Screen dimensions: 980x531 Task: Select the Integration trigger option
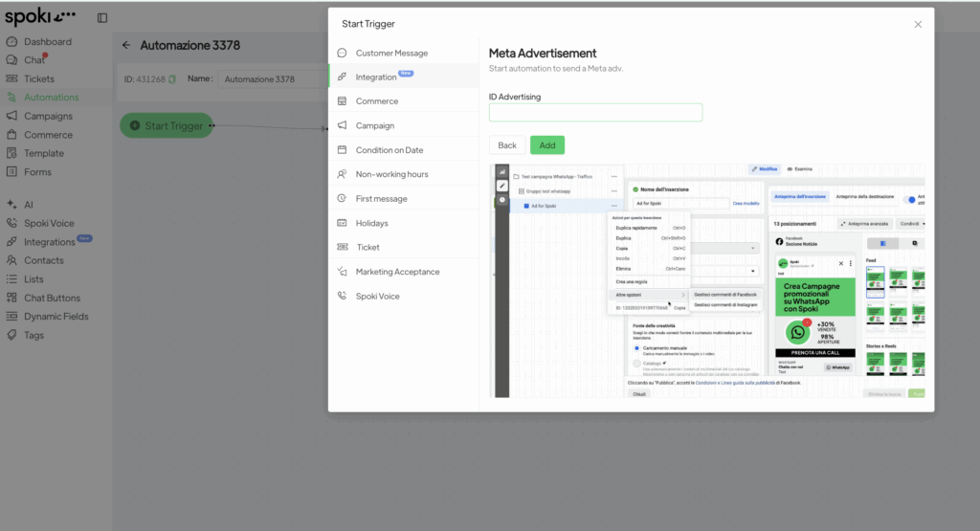tap(376, 77)
